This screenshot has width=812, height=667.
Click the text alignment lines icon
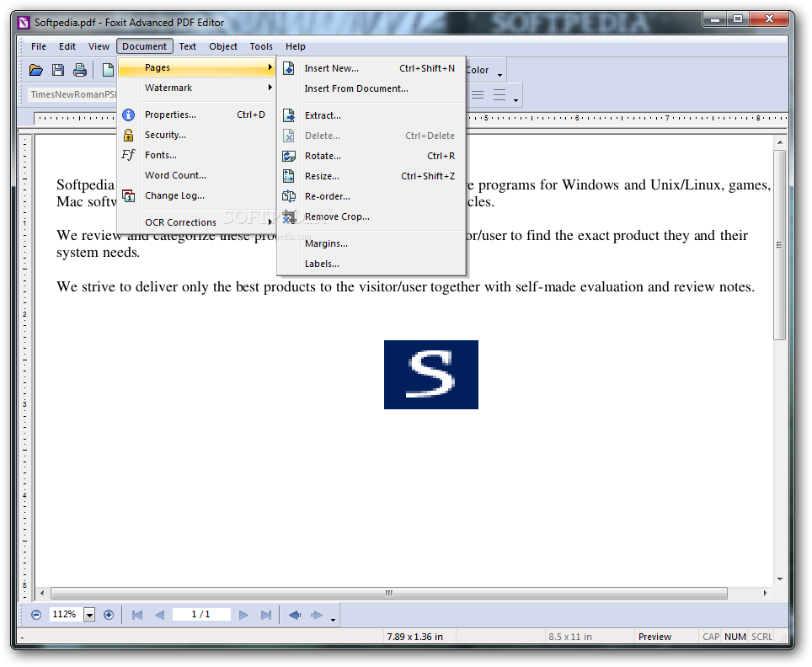[478, 95]
